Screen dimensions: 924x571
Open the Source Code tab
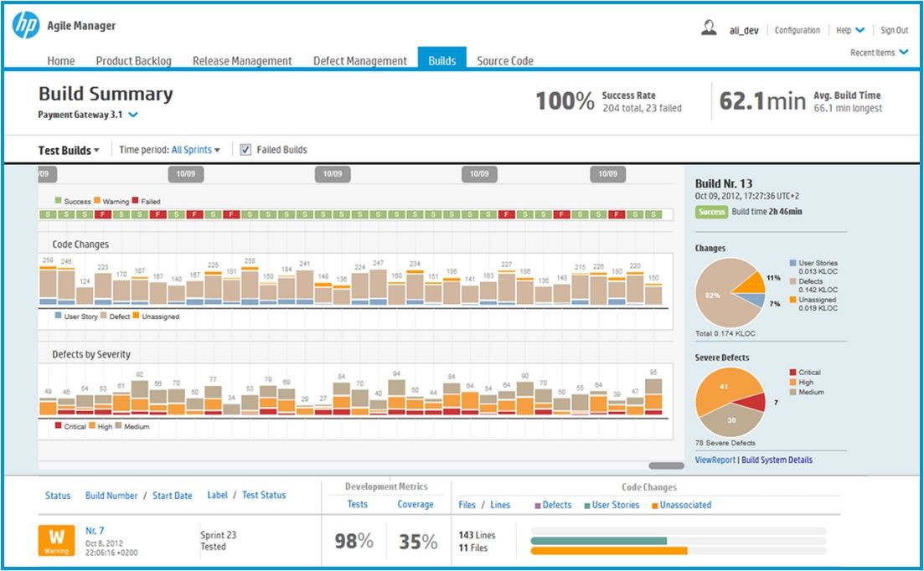(x=504, y=61)
